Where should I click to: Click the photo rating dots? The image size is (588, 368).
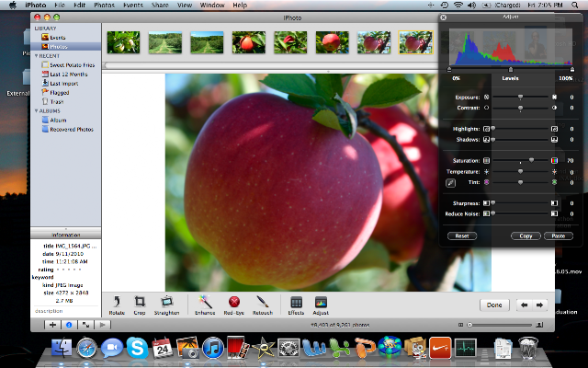point(69,270)
